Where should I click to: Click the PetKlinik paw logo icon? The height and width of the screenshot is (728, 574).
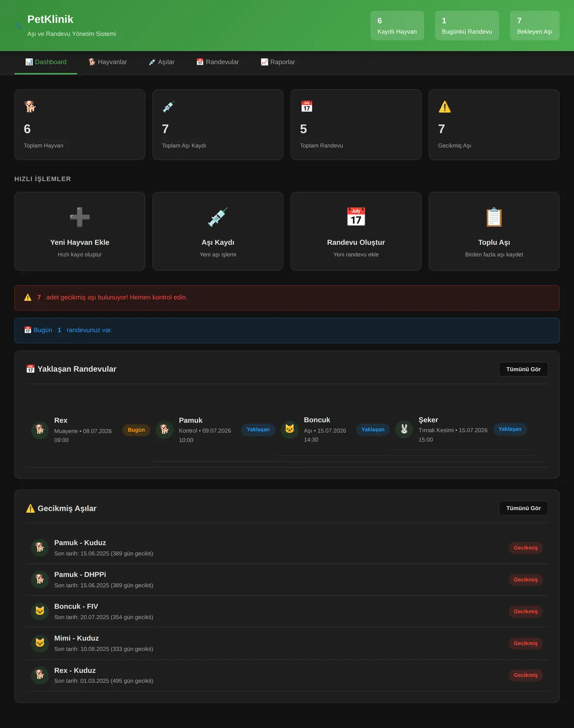coord(18,26)
